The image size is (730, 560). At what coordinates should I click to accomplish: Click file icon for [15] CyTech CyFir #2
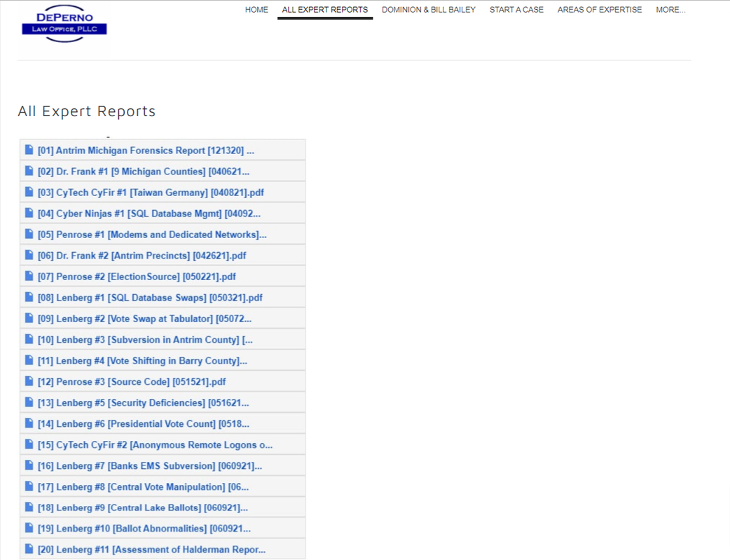coord(29,444)
